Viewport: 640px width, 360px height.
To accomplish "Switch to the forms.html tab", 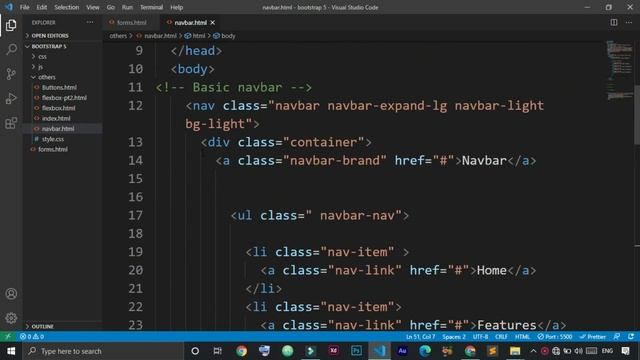I will (131, 22).
